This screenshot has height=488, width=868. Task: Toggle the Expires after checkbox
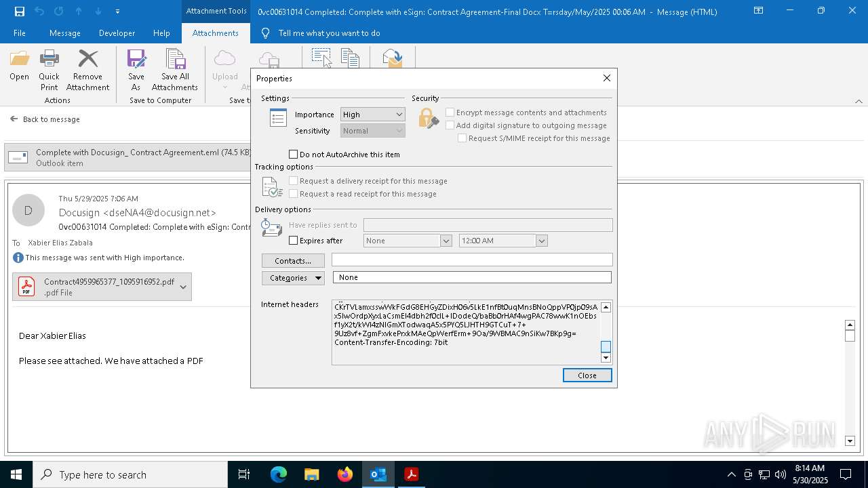pos(294,241)
